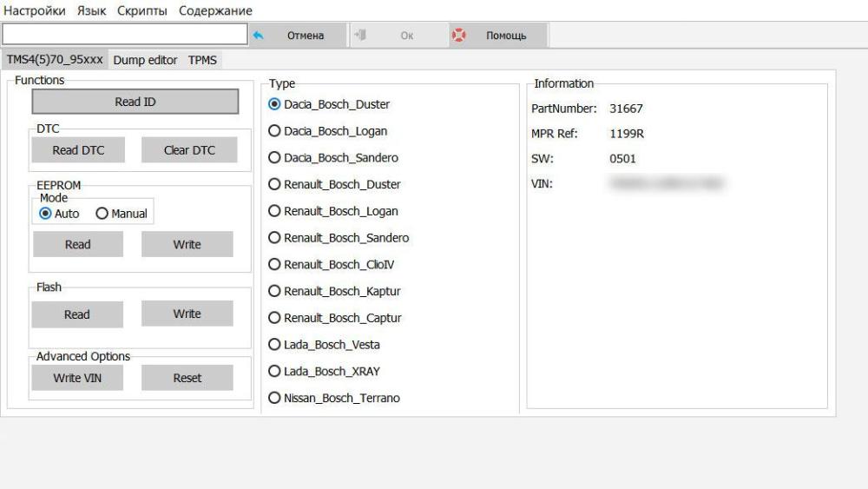Click the red lifebuoy Помощь icon
Viewport: 868px width, 489px height.
[458, 36]
